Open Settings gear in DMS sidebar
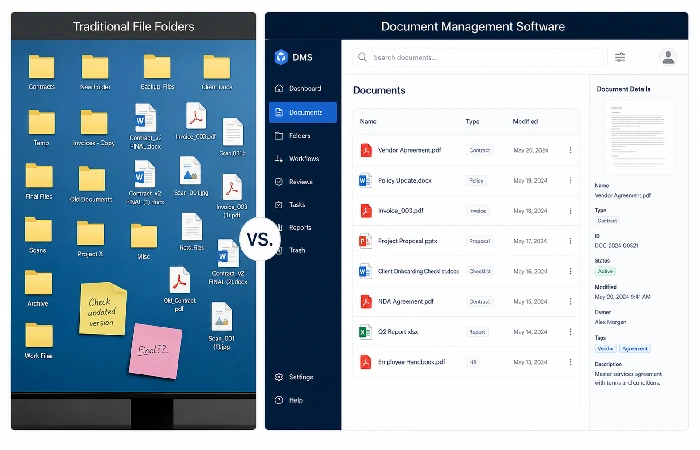Viewport: 700px width, 450px height. (x=279, y=377)
